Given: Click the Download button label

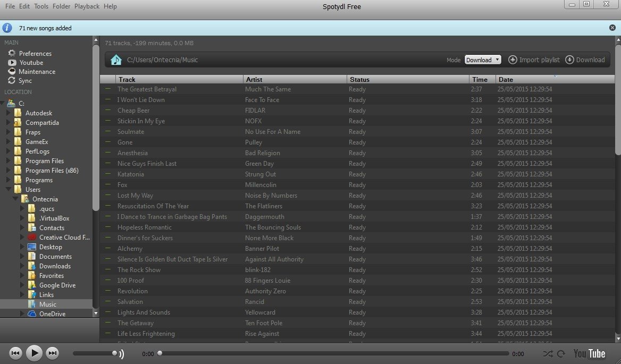Looking at the screenshot, I should pyautogui.click(x=591, y=60).
